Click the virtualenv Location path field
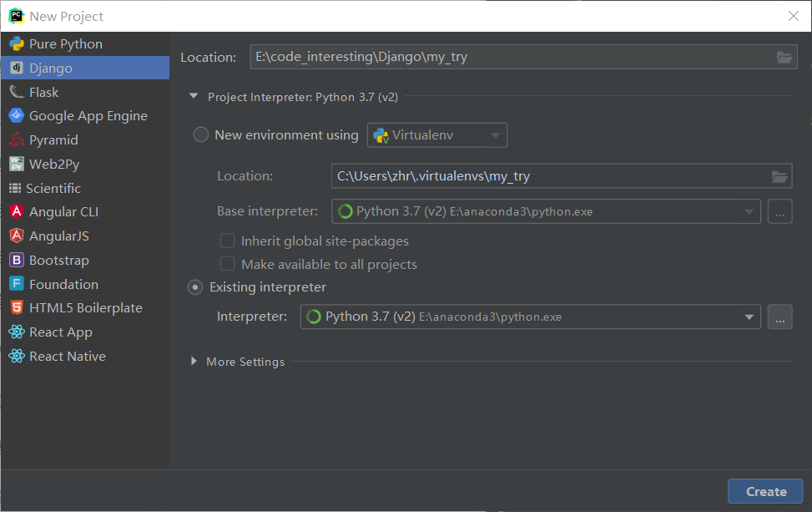812x512 pixels. [x=562, y=176]
